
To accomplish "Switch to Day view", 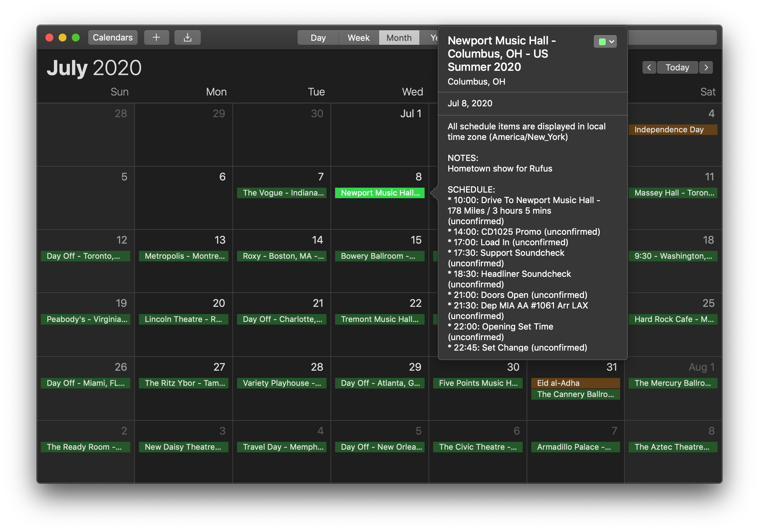I will [318, 38].
